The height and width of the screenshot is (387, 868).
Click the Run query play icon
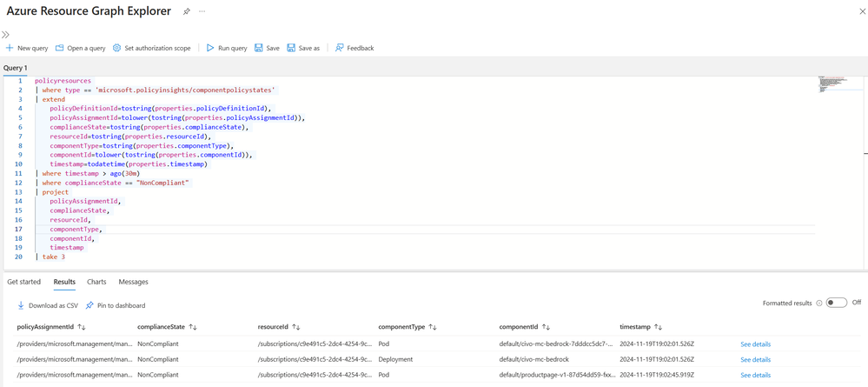point(210,48)
